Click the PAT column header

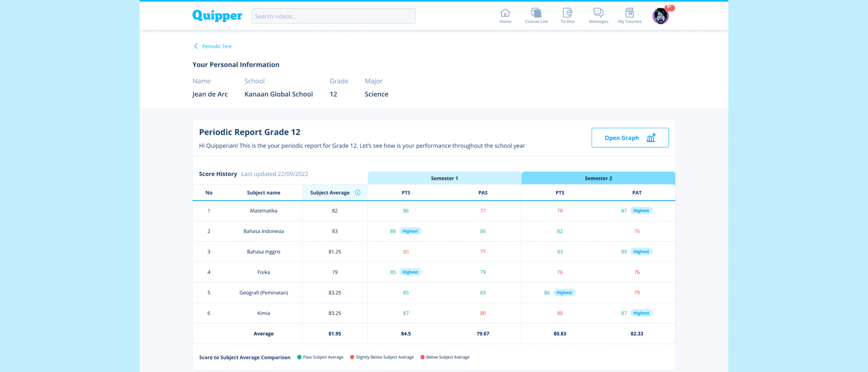(637, 193)
